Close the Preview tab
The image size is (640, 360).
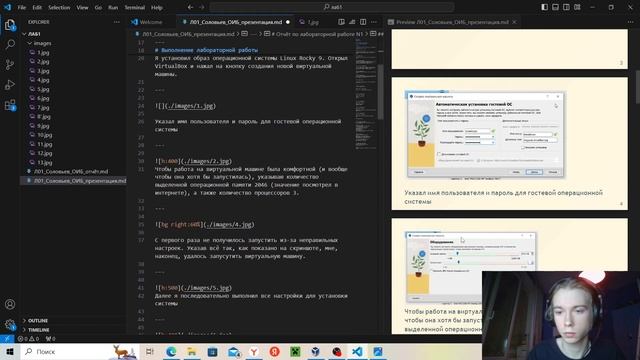pos(514,22)
